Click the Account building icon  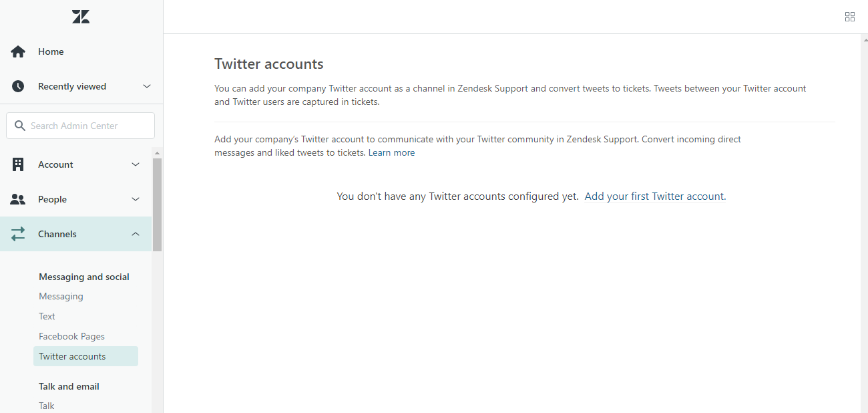[17, 164]
